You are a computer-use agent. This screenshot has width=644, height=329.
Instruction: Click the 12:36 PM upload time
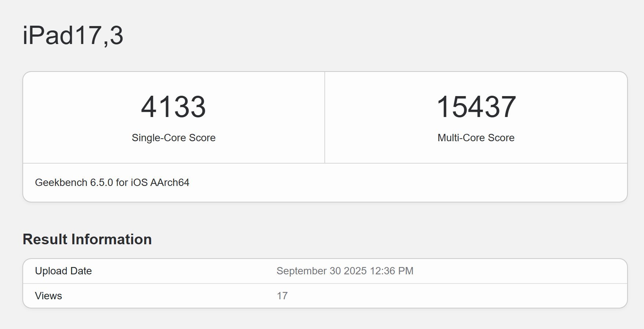click(392, 271)
